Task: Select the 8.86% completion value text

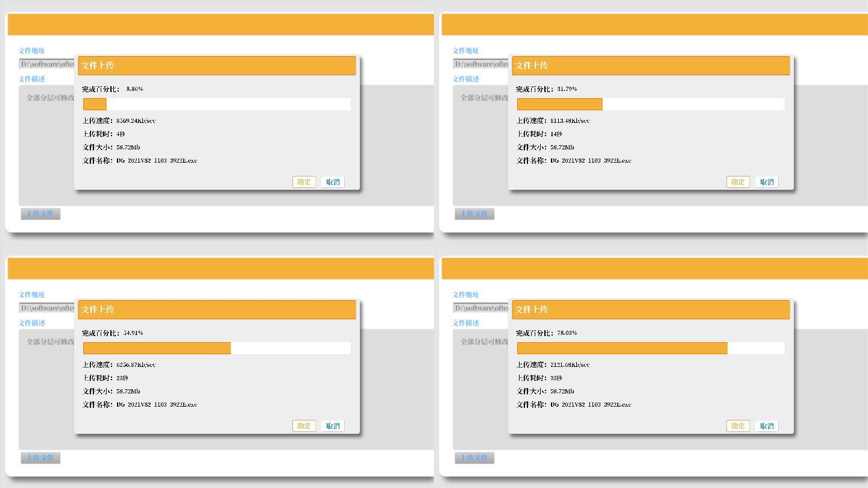Action: tap(134, 89)
